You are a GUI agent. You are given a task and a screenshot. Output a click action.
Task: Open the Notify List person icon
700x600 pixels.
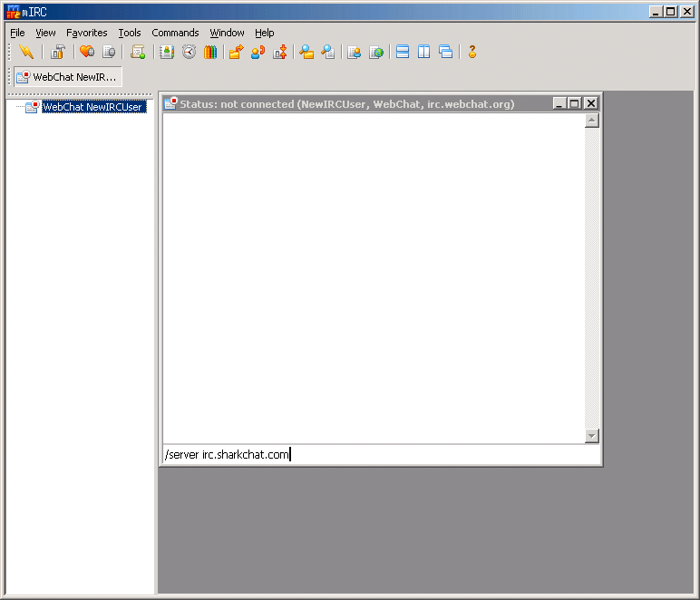pyautogui.click(x=355, y=52)
